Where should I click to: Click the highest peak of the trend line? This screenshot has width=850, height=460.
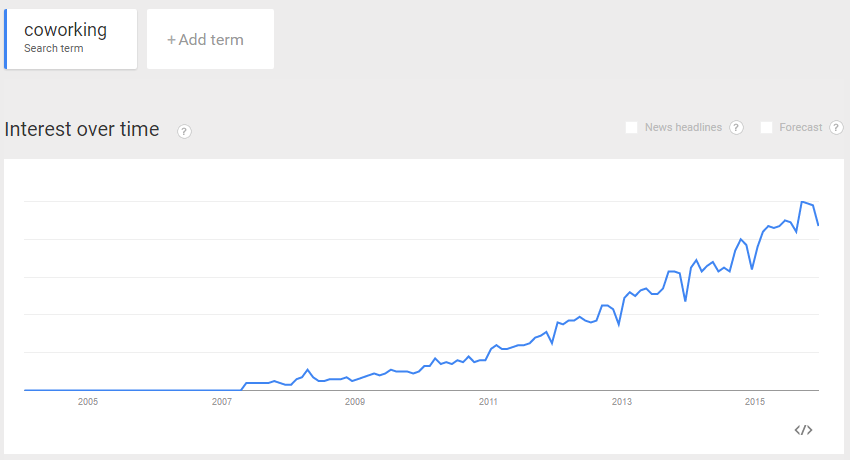click(802, 202)
